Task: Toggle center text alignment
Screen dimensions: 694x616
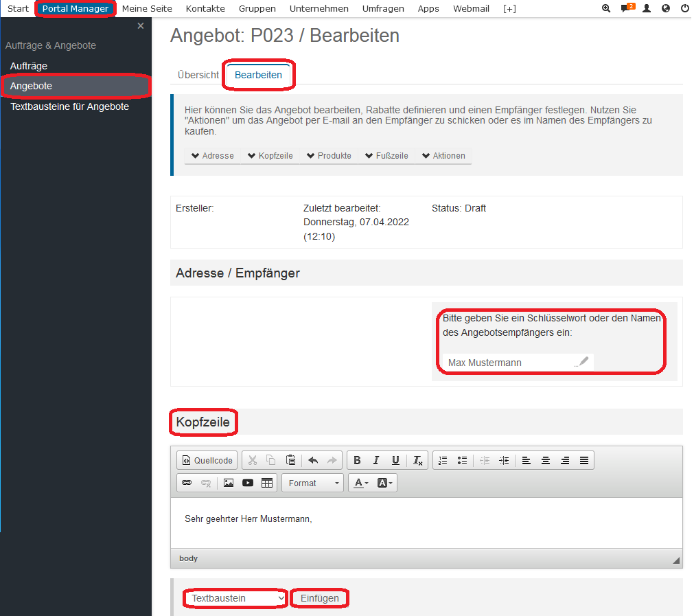Action: click(x=546, y=460)
